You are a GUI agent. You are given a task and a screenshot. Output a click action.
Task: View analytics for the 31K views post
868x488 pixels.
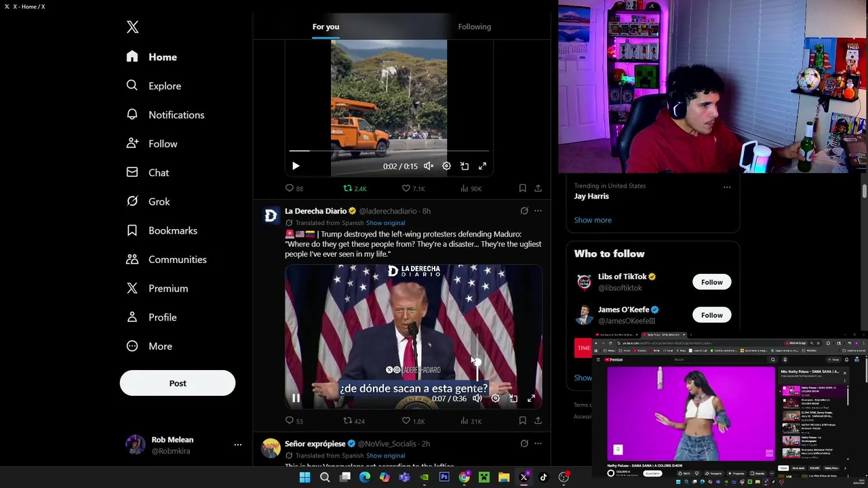471,421
